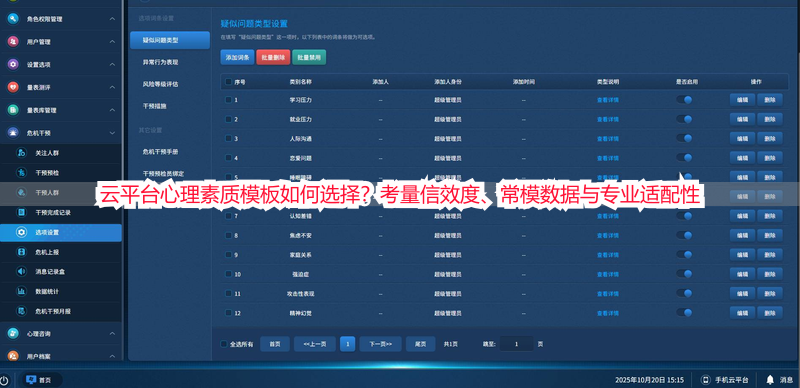Click the 危机干预 alarm icon
Image resolution: width=800 pixels, height=388 pixels.
pyautogui.click(x=13, y=133)
